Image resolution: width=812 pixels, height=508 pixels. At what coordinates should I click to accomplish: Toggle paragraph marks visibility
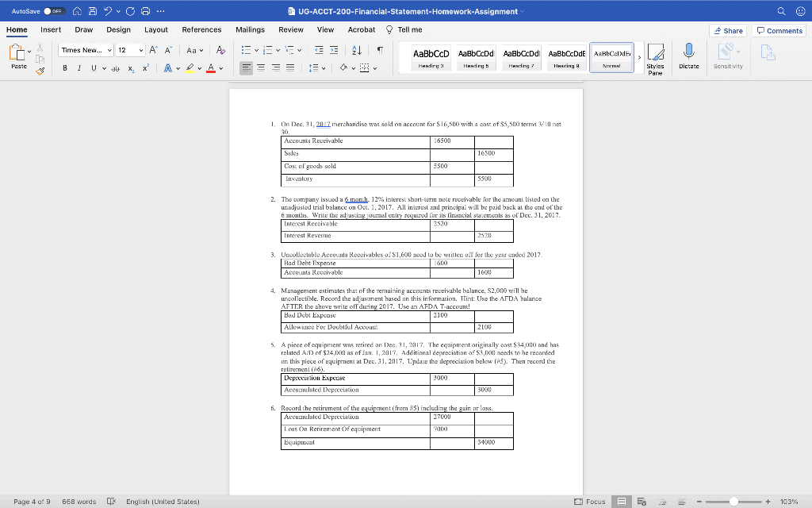[380, 50]
